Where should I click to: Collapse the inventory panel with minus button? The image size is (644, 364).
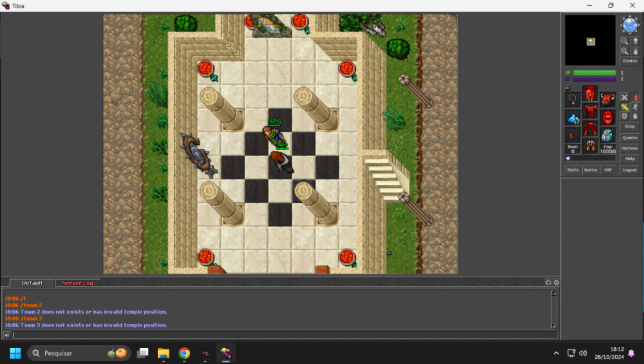[567, 88]
